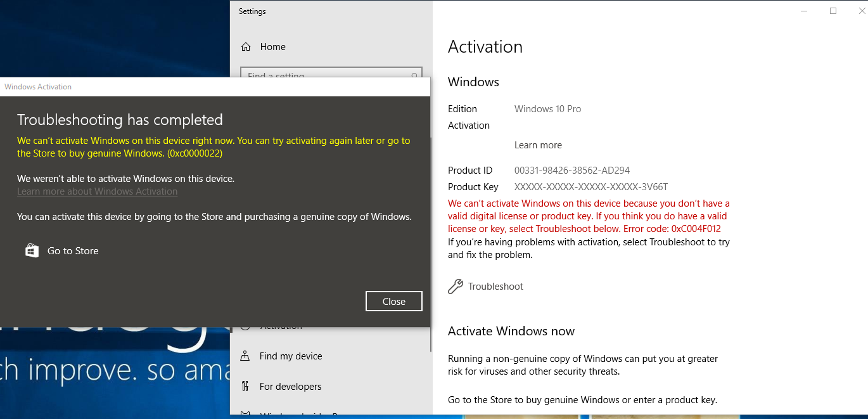Click the Find my device person icon

point(245,356)
